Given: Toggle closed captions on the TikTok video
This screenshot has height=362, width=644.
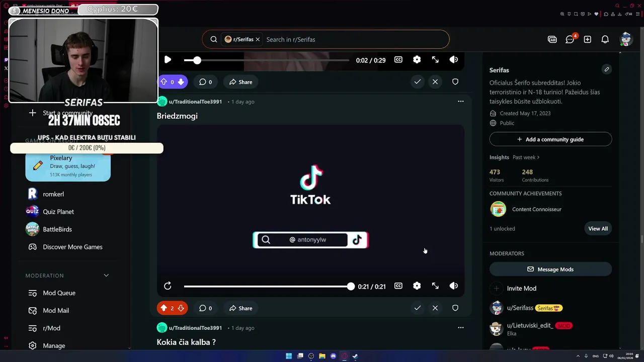Looking at the screenshot, I should click(x=398, y=286).
